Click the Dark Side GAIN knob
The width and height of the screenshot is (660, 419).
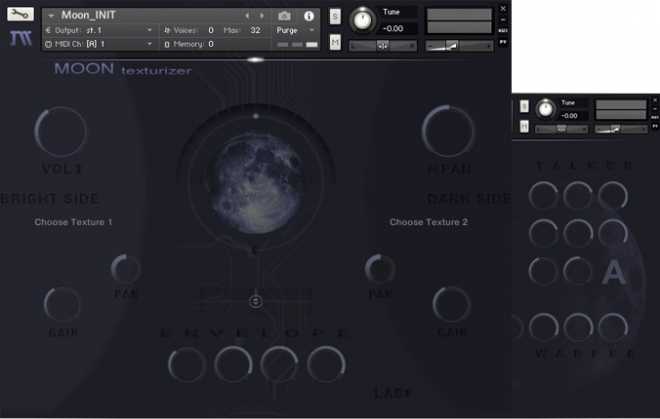(x=451, y=304)
